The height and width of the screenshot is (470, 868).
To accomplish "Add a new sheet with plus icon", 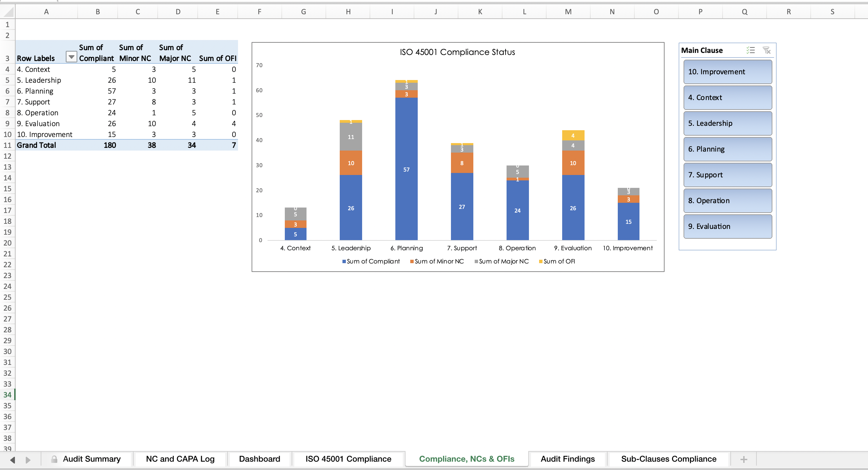I will pyautogui.click(x=744, y=459).
